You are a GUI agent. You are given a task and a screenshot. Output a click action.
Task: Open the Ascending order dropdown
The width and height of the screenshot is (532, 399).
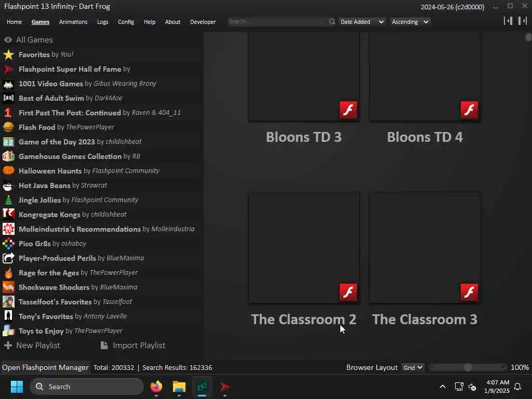(410, 22)
